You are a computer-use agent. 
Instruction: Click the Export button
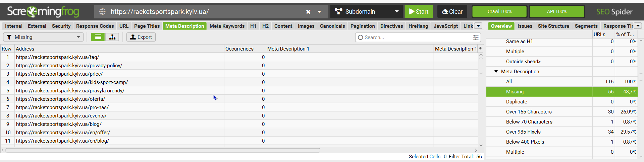[141, 37]
